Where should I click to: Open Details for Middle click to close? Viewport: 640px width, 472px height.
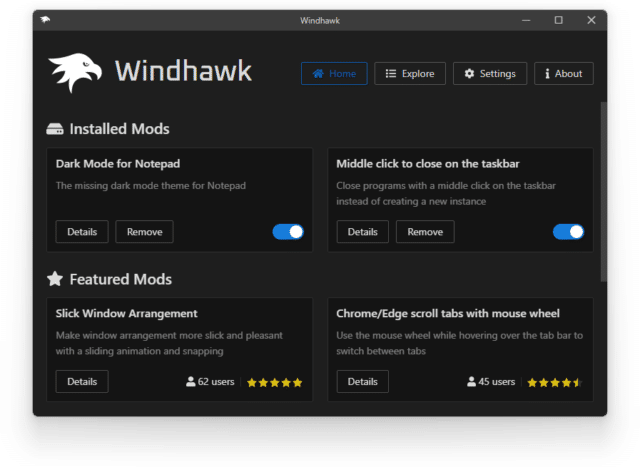[x=362, y=232]
